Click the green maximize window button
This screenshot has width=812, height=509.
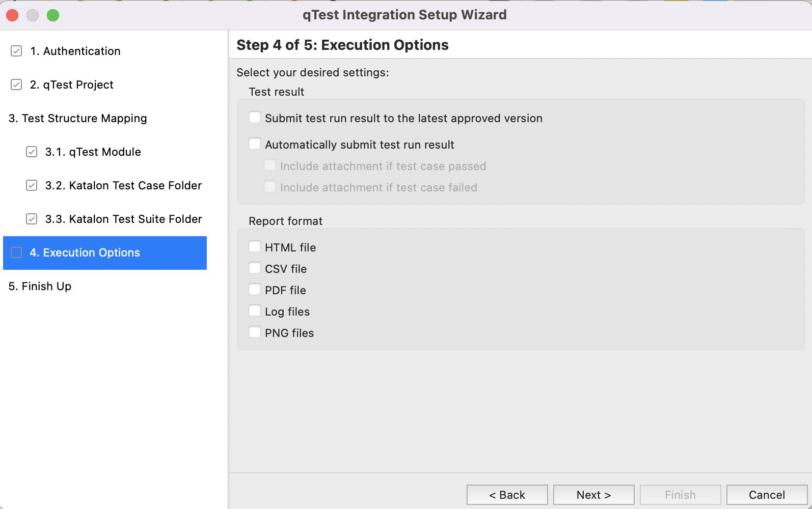(53, 15)
